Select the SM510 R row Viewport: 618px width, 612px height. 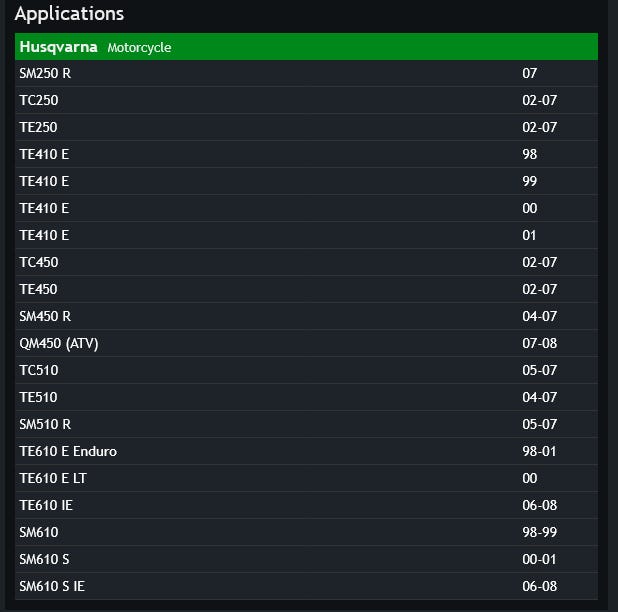pos(306,424)
